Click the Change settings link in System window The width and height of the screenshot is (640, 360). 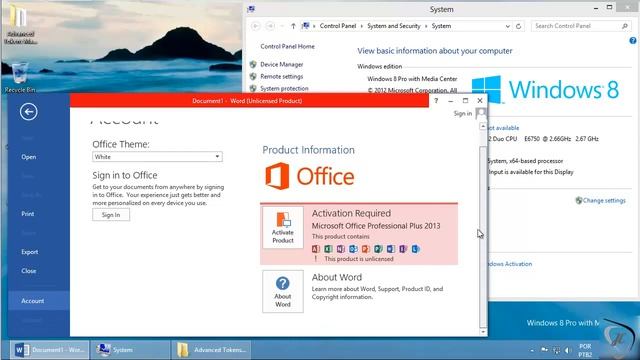coord(604,200)
